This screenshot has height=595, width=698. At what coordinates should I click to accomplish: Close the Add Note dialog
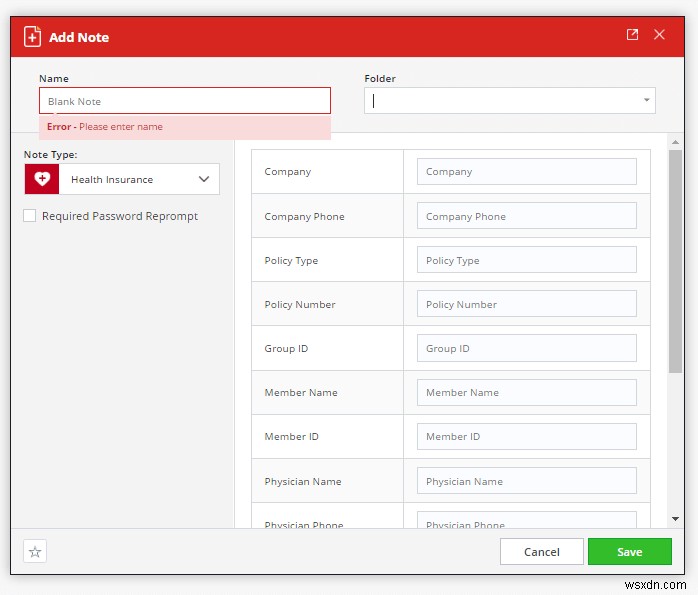click(x=659, y=35)
